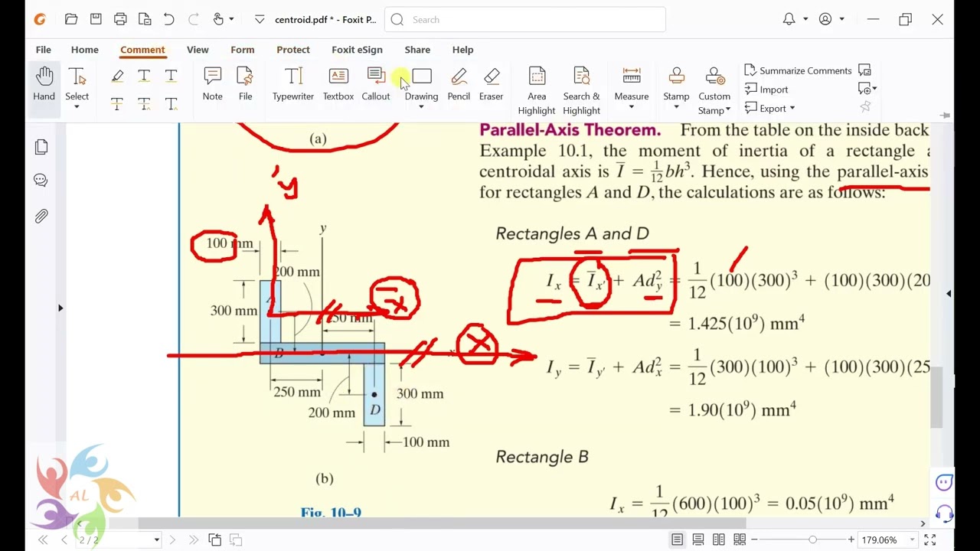Switch to the Home tab
Viewport: 980px width, 551px height.
click(85, 50)
